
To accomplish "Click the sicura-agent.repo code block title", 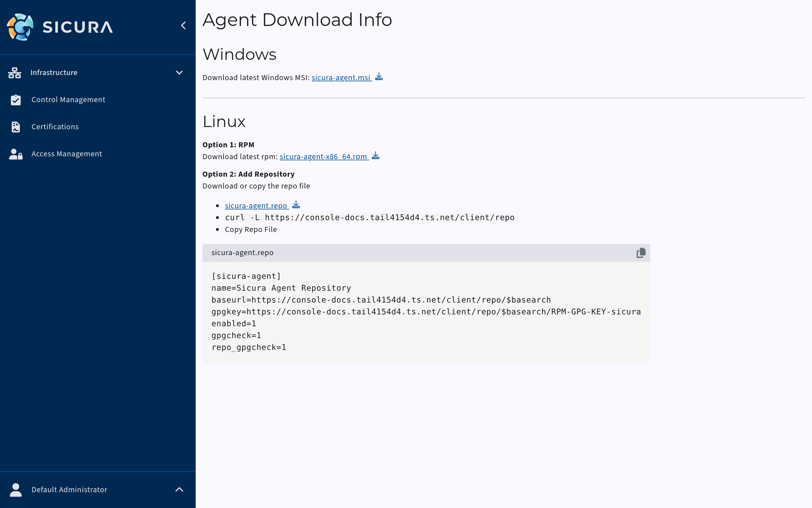I will tap(242, 253).
